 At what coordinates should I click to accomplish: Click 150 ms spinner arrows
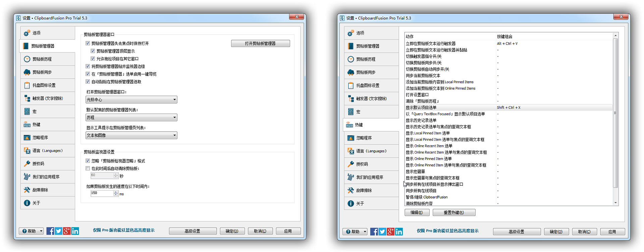tap(116, 193)
